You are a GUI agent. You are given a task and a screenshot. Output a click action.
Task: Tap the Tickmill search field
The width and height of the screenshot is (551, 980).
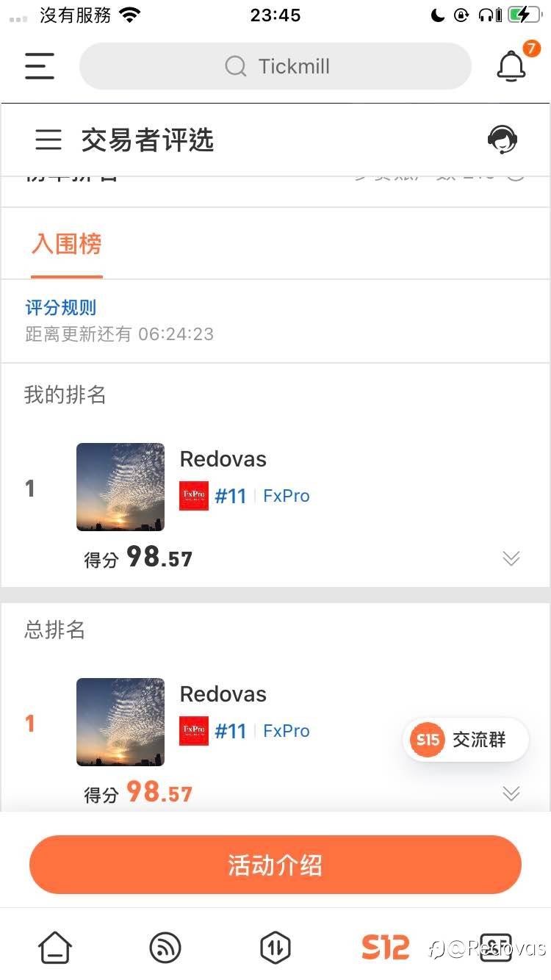(x=275, y=66)
